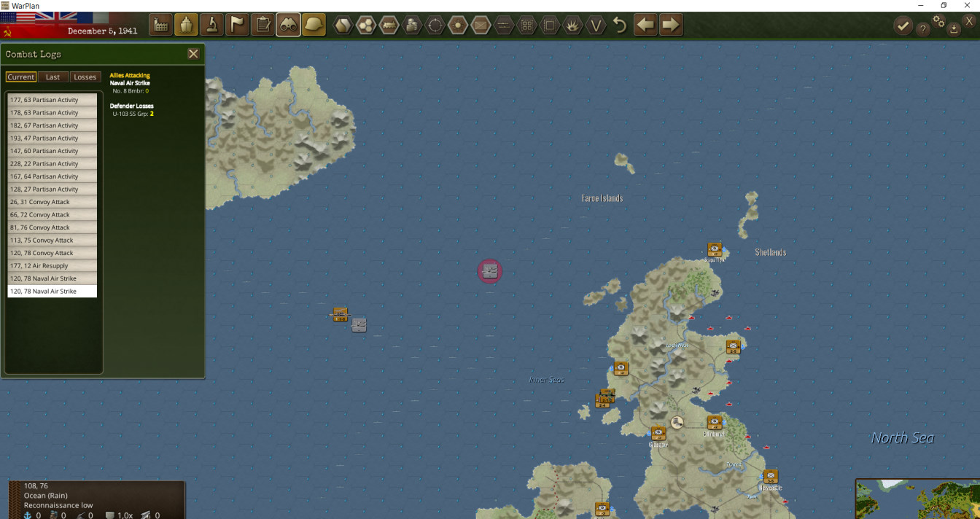
Task: Select the tank hexagon overlay icon
Action: [389, 26]
